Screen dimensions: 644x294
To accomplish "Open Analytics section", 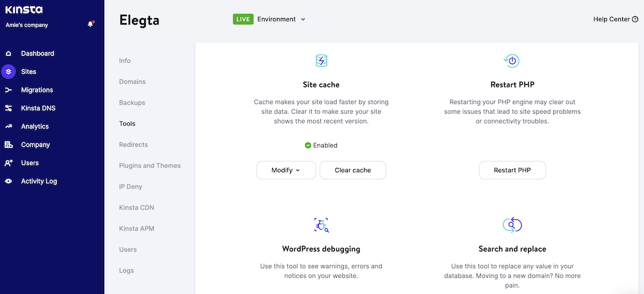I will tap(35, 126).
